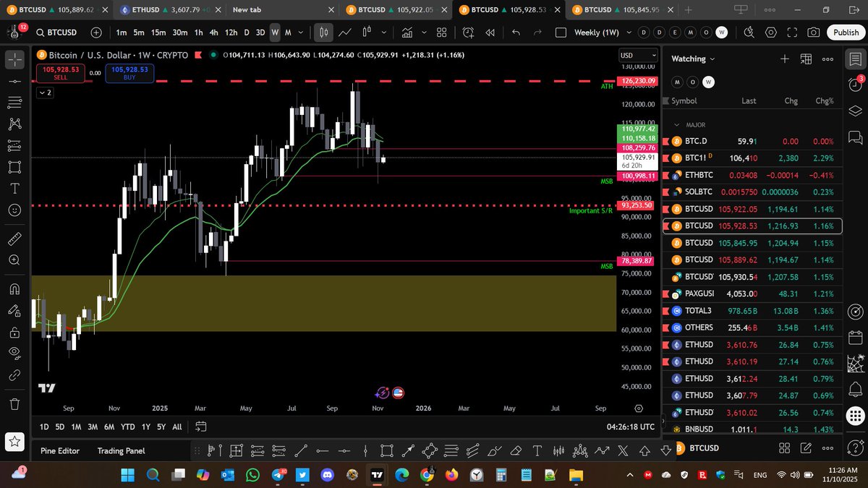Screen dimensions: 868x488
Task: Toggle stay in drawing mode
Action: click(x=14, y=310)
